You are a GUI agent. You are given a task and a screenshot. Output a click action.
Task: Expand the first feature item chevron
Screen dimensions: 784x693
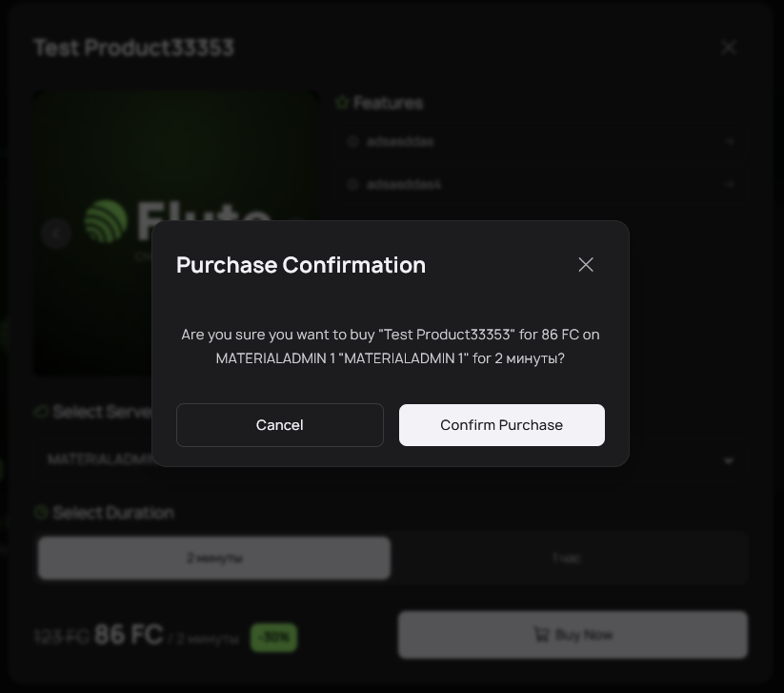pos(730,141)
